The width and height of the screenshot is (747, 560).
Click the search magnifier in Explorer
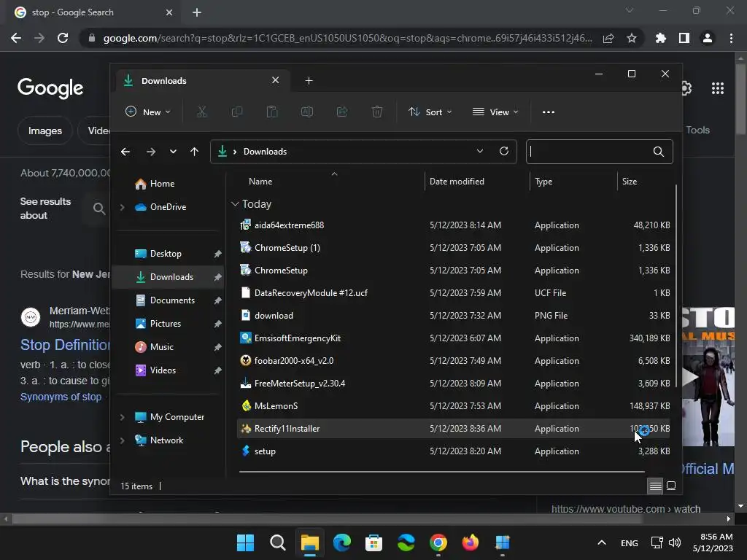659,152
